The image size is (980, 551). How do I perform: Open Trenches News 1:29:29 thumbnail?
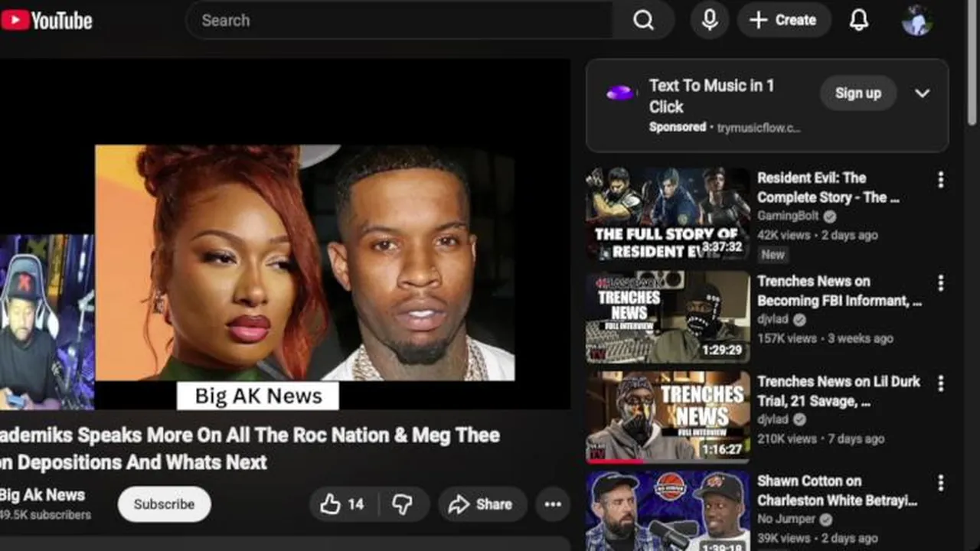coord(668,317)
